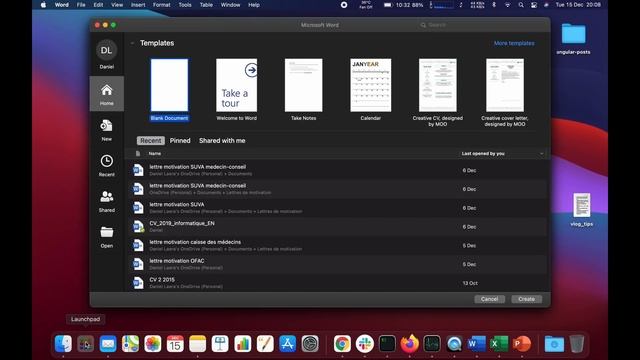Viewport: 640px width, 360px height.
Task: Open Notes from the dock
Action: [198, 344]
